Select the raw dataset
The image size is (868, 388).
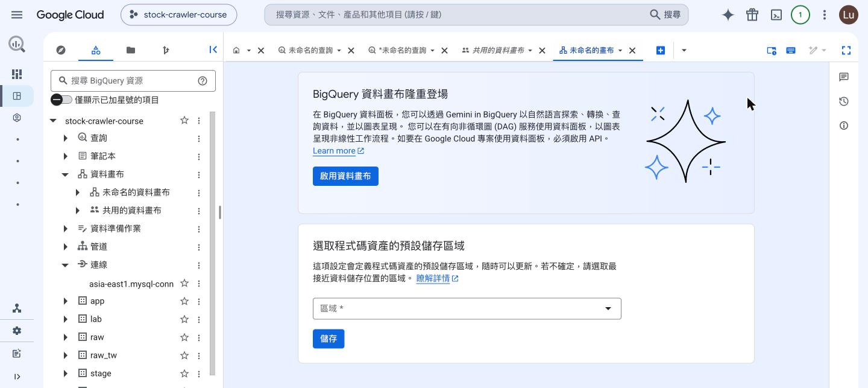tap(97, 337)
